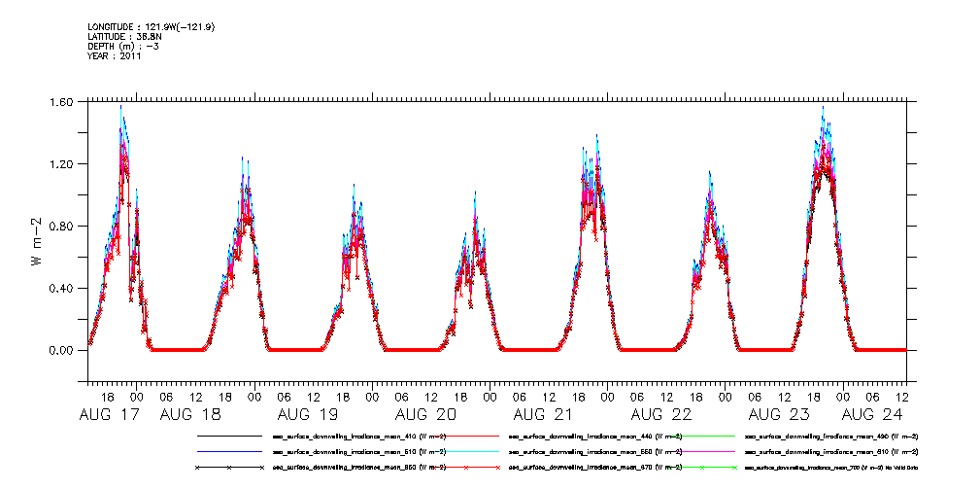Click the plain red legend line for 440
The image size is (980, 490).
[x=466, y=436]
